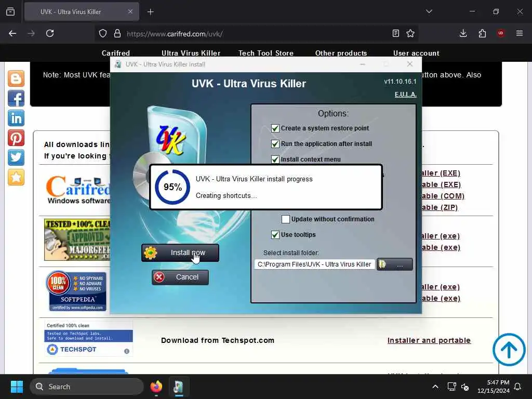The image size is (532, 399).
Task: Click the TechSpot certified badge image
Action: point(88,339)
